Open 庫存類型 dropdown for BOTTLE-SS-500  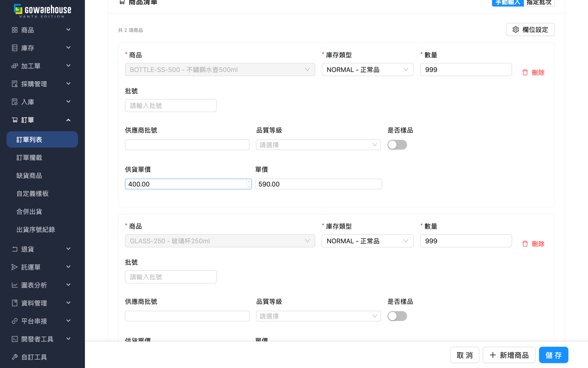point(367,70)
